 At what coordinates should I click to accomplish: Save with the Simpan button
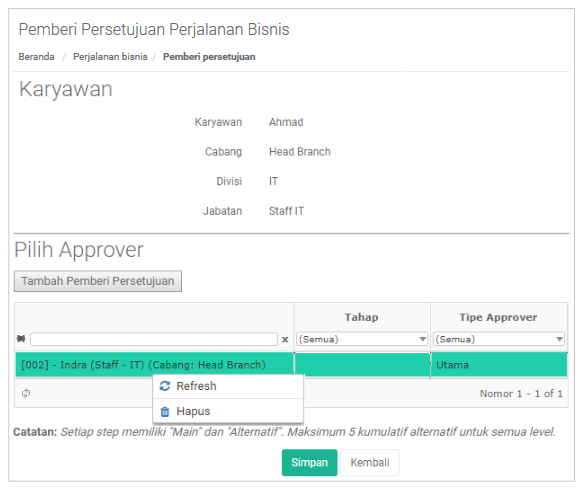point(310,463)
